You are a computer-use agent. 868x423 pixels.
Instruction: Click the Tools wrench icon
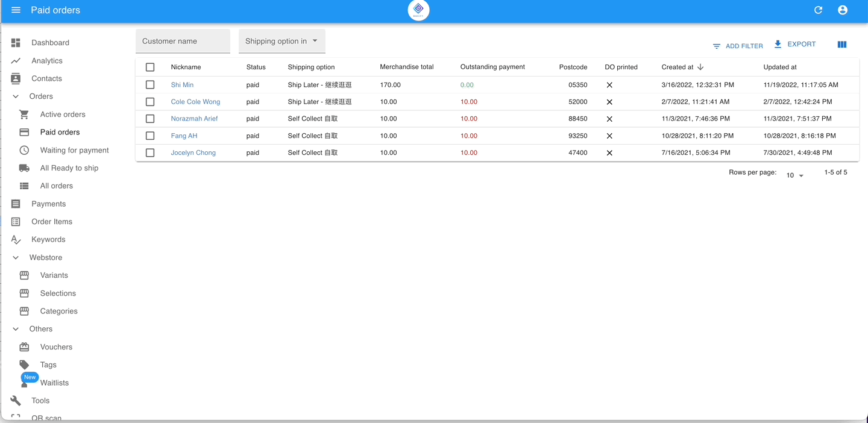[x=16, y=401]
